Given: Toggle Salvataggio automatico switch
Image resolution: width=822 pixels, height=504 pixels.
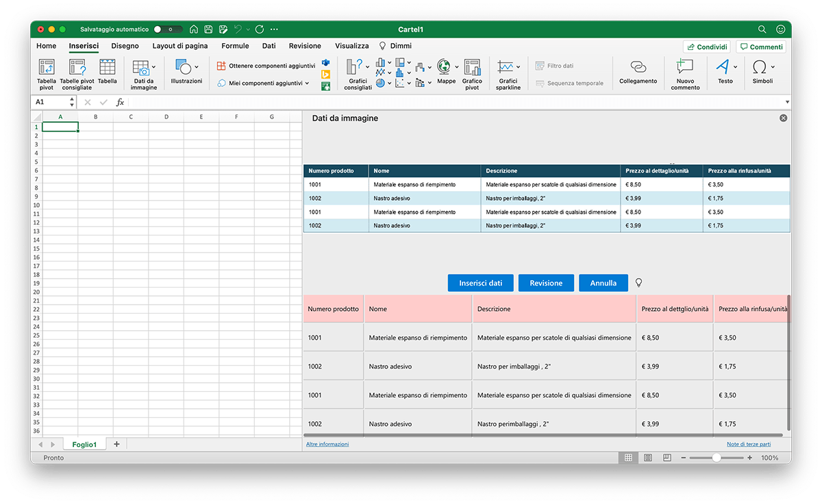Looking at the screenshot, I should click(168, 29).
